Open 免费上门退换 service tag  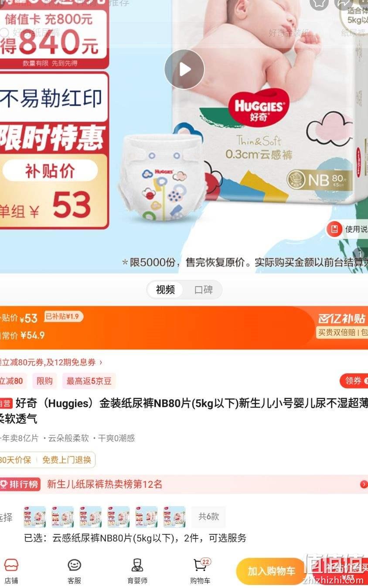coord(67,460)
